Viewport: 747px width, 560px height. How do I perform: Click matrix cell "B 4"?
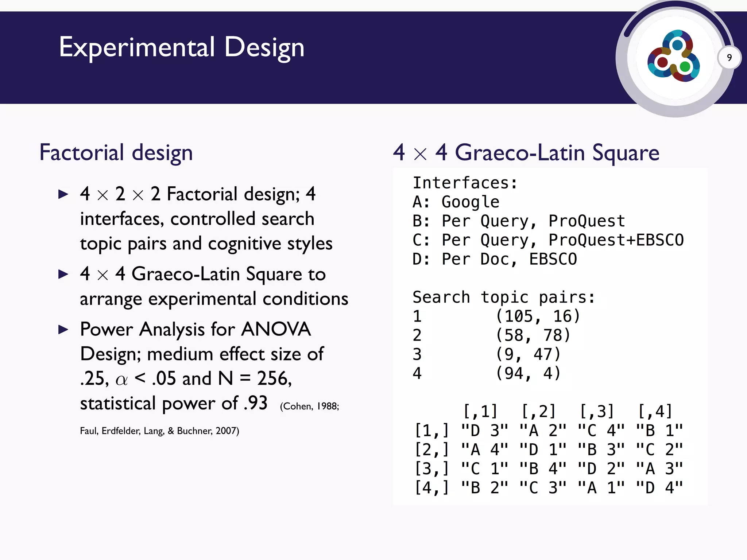click(x=543, y=468)
